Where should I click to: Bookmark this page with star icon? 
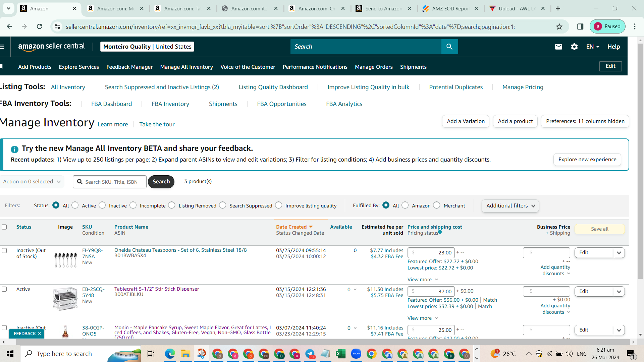[559, 26]
